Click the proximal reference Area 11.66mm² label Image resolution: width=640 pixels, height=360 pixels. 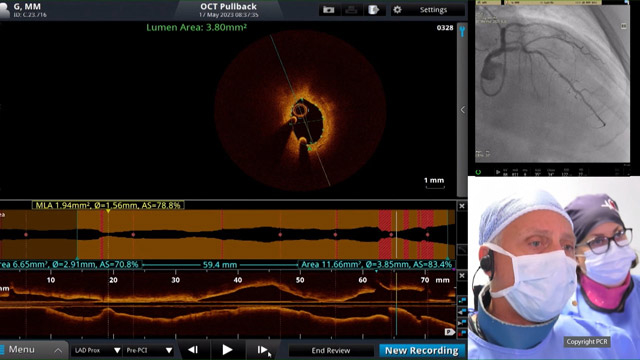click(x=376, y=264)
